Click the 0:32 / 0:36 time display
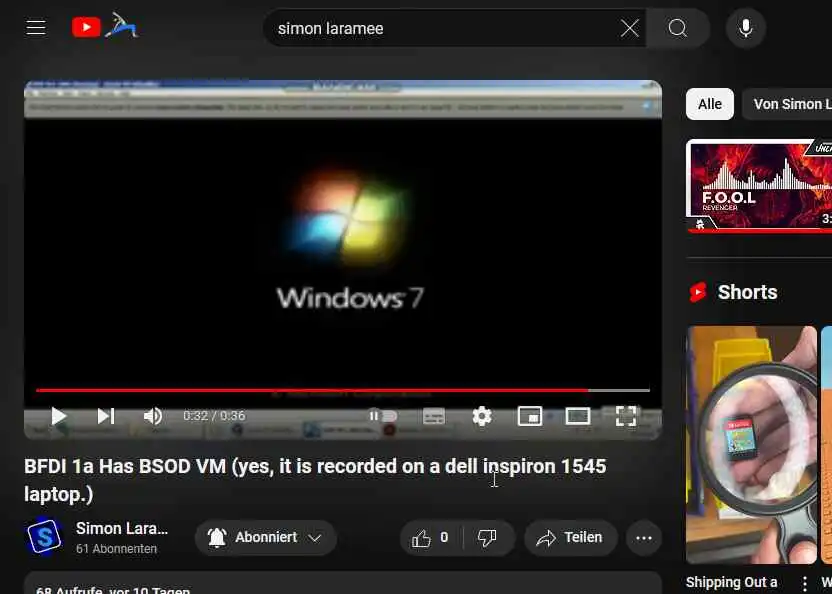 [x=214, y=416]
